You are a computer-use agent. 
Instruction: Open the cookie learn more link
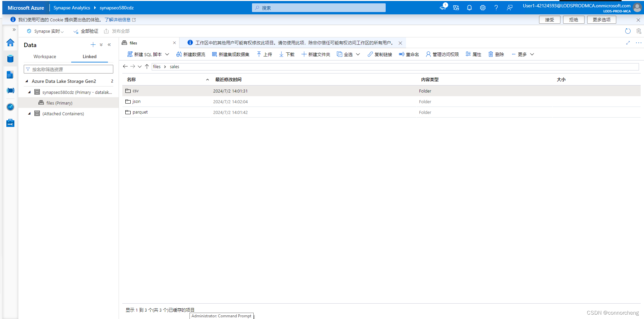pos(120,20)
